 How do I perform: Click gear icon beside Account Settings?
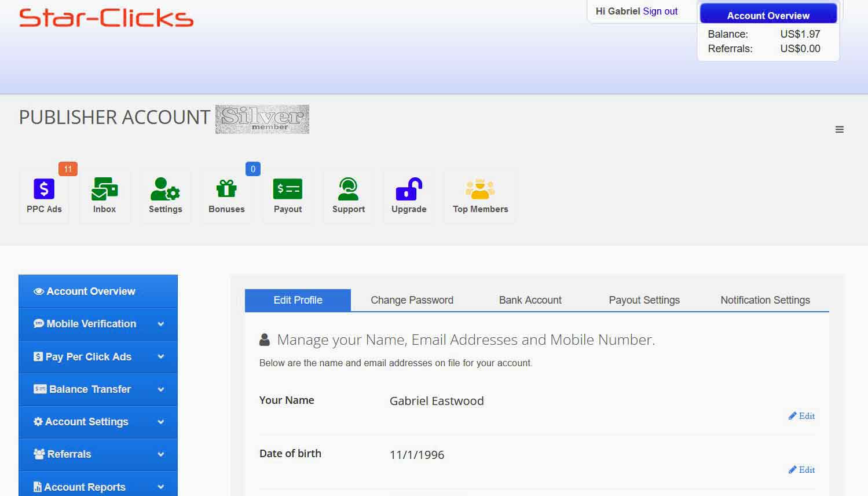pyautogui.click(x=38, y=422)
